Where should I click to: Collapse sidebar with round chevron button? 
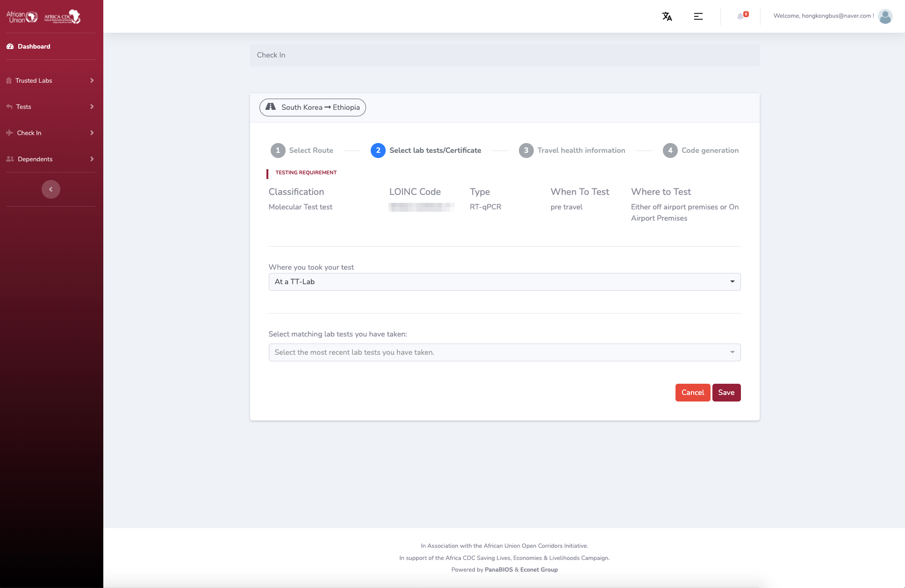click(x=51, y=189)
